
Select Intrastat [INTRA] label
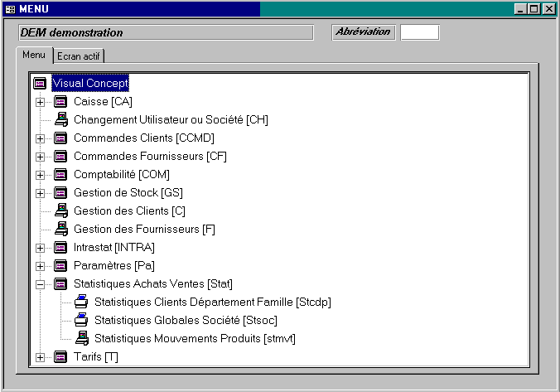(114, 248)
